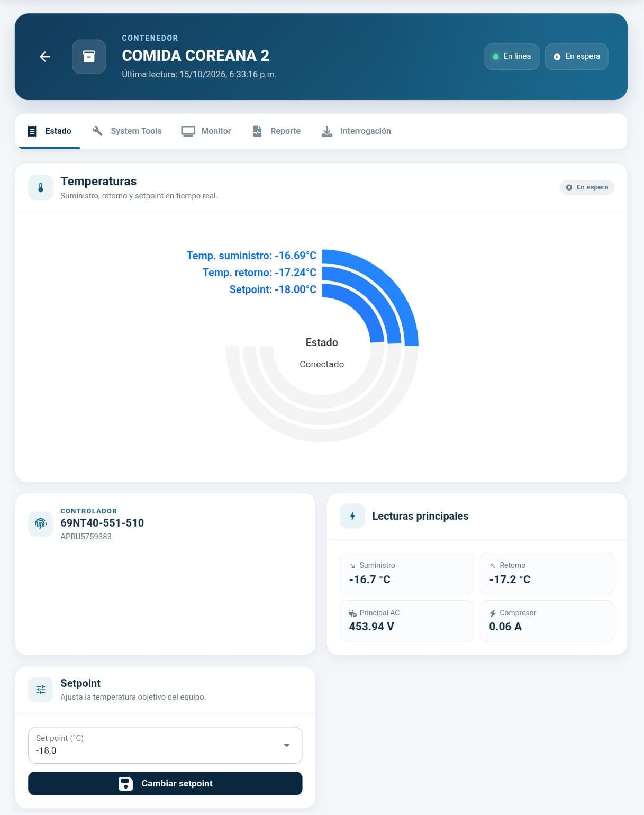Click the thermometer icon in Temperaturas
Viewport: 644px width, 815px height.
coord(41,187)
